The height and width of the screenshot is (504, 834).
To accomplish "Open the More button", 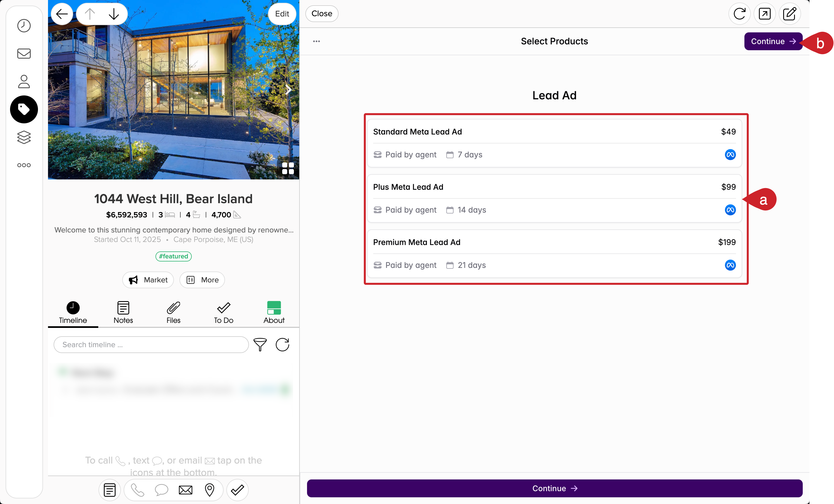I will pyautogui.click(x=202, y=280).
